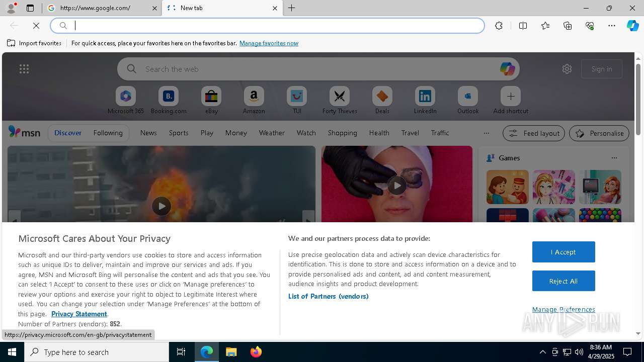Open Edge Settings and more menu

coord(612,26)
